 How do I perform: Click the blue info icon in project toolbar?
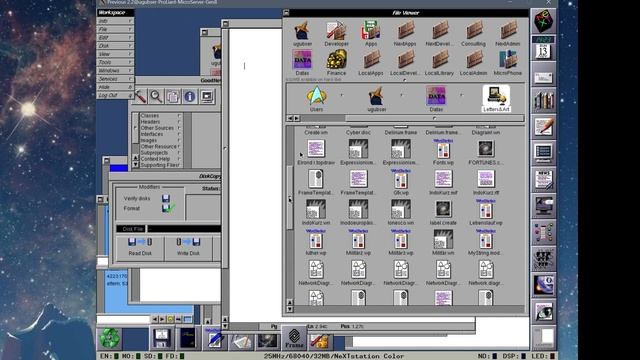[189, 97]
